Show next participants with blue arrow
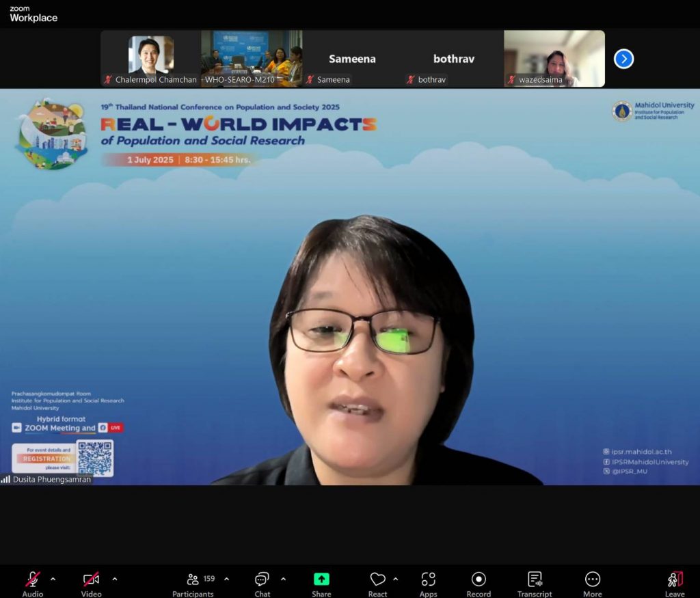 (623, 59)
